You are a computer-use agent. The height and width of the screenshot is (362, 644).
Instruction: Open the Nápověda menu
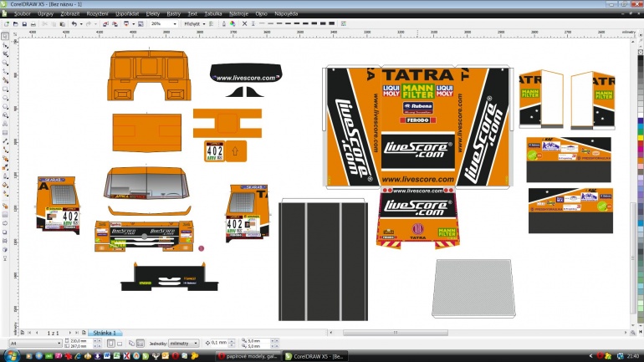tap(286, 14)
